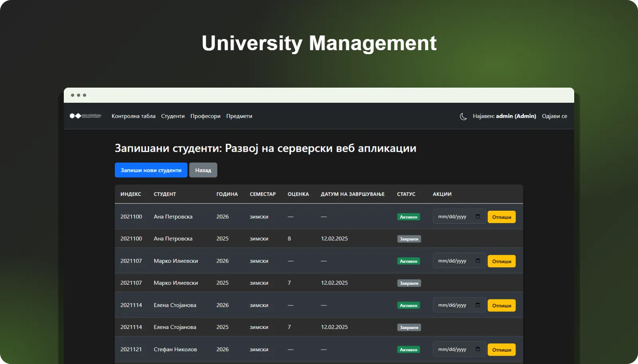Toggle dark mode with the moon icon
Viewport: 638px width, 364px height.
pos(463,116)
